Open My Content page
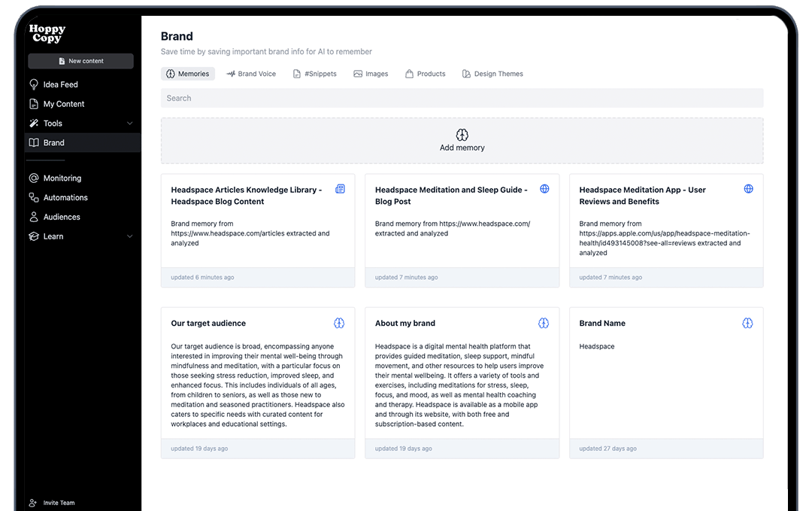 [x=64, y=104]
